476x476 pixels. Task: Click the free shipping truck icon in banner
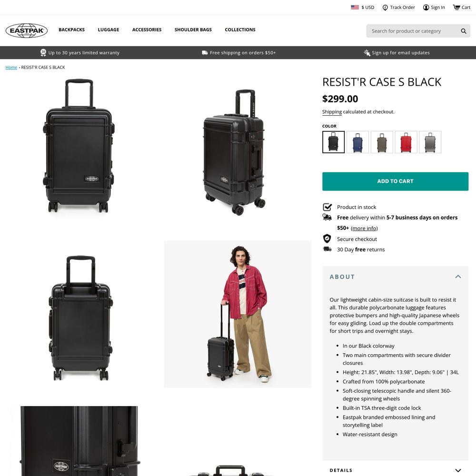coord(205,52)
